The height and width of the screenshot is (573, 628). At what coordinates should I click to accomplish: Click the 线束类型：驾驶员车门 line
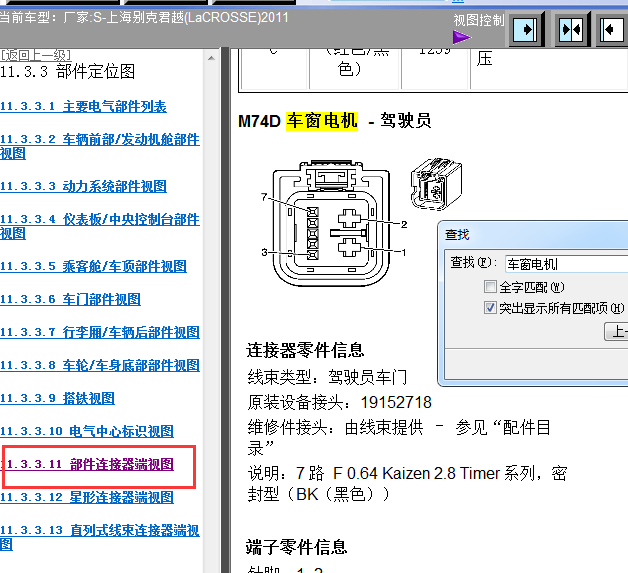pos(327,377)
